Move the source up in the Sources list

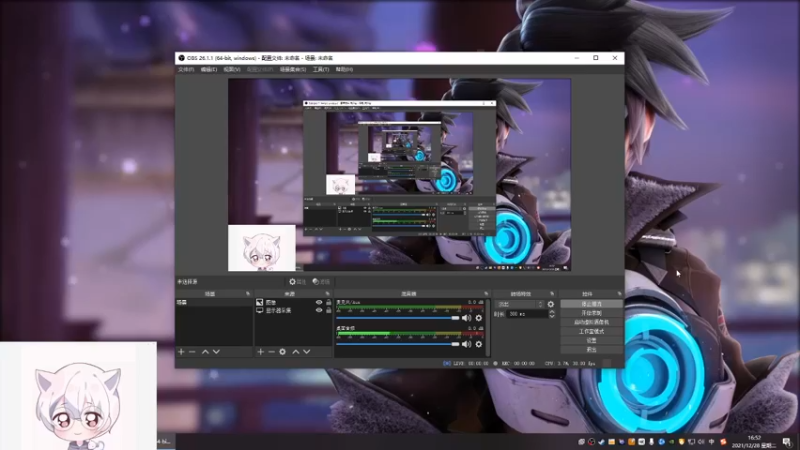[295, 352]
